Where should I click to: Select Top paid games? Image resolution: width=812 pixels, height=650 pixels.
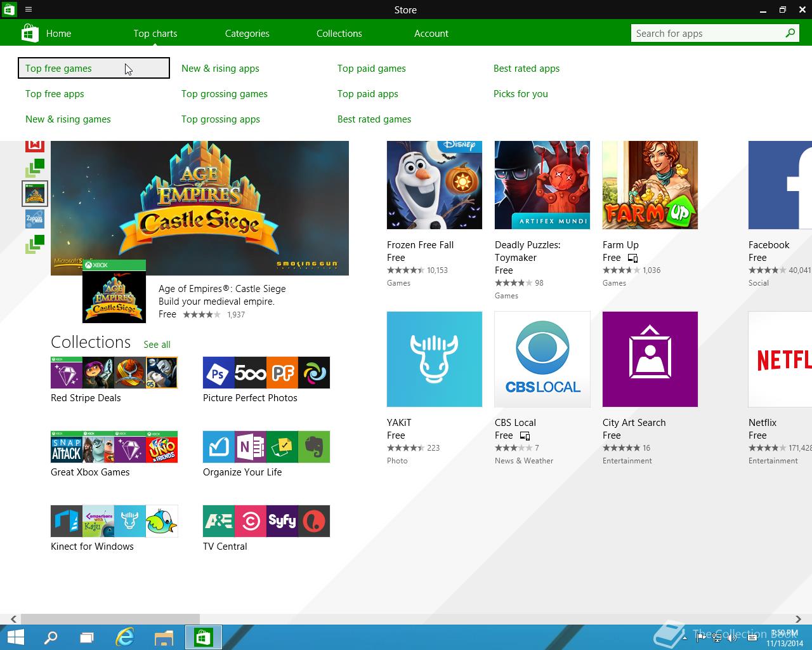click(372, 69)
